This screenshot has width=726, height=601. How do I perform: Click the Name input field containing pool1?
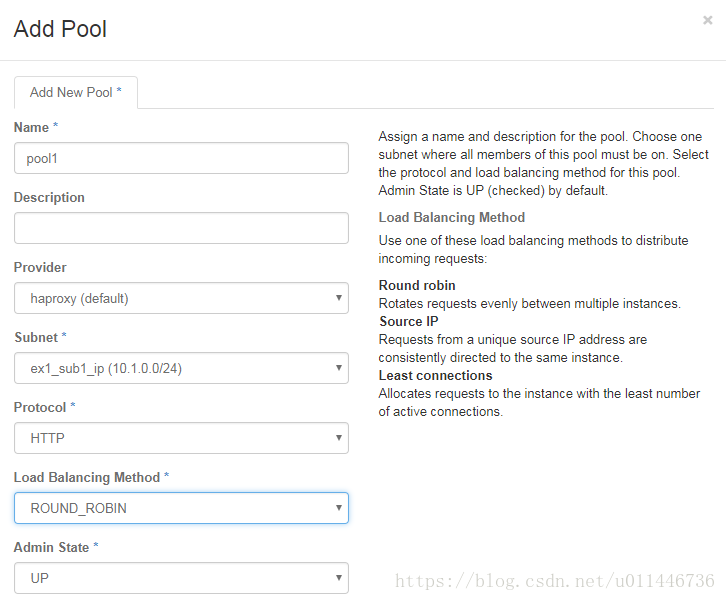click(181, 158)
